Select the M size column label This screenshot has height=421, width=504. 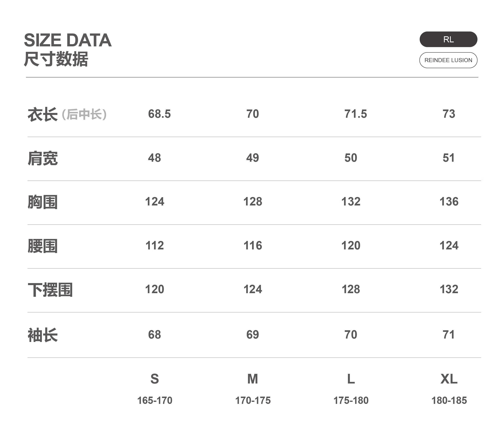(x=253, y=379)
